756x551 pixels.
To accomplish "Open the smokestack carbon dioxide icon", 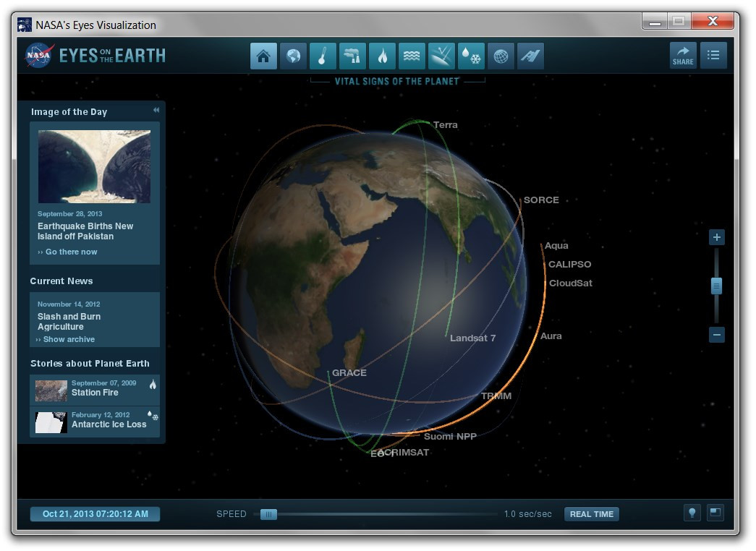I will 352,56.
